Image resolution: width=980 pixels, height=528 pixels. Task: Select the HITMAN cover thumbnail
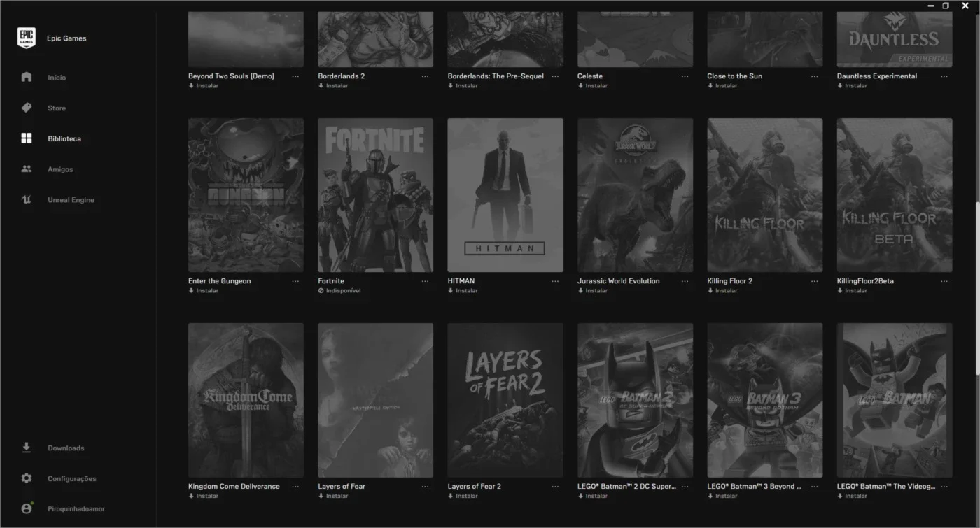pyautogui.click(x=505, y=195)
